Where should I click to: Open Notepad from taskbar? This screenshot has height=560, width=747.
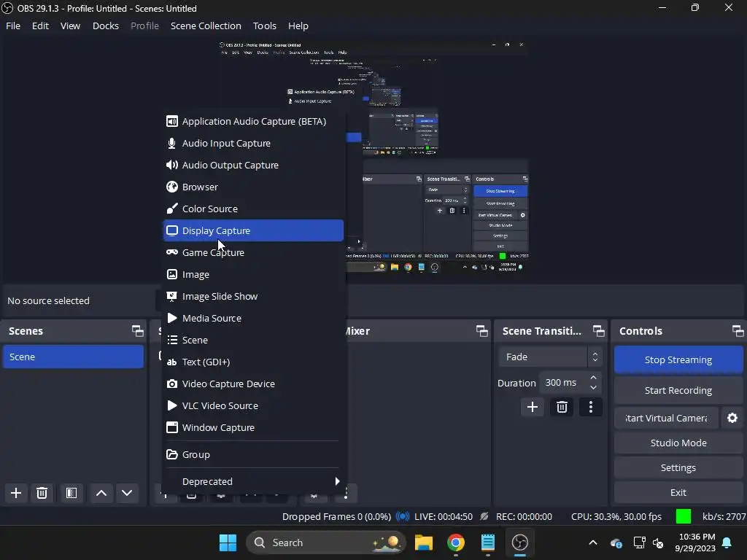[x=488, y=542]
